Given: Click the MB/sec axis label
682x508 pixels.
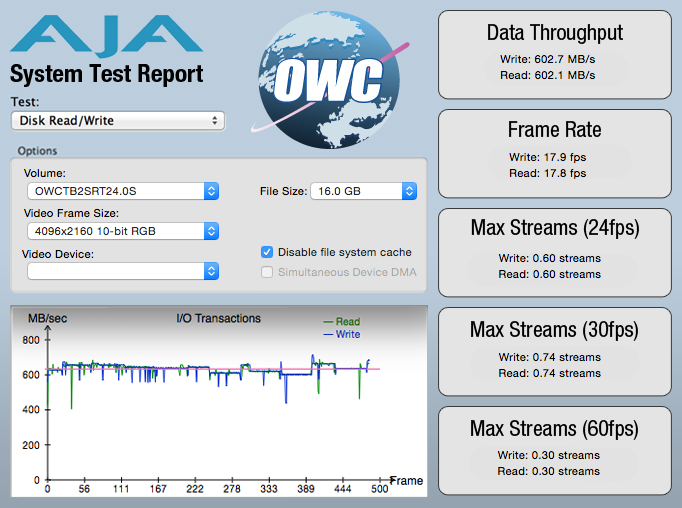Looking at the screenshot, I should pyautogui.click(x=49, y=319).
